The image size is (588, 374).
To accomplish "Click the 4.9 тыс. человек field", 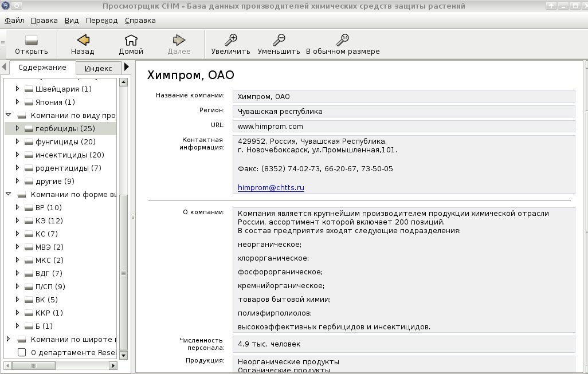I will pyautogui.click(x=404, y=344).
